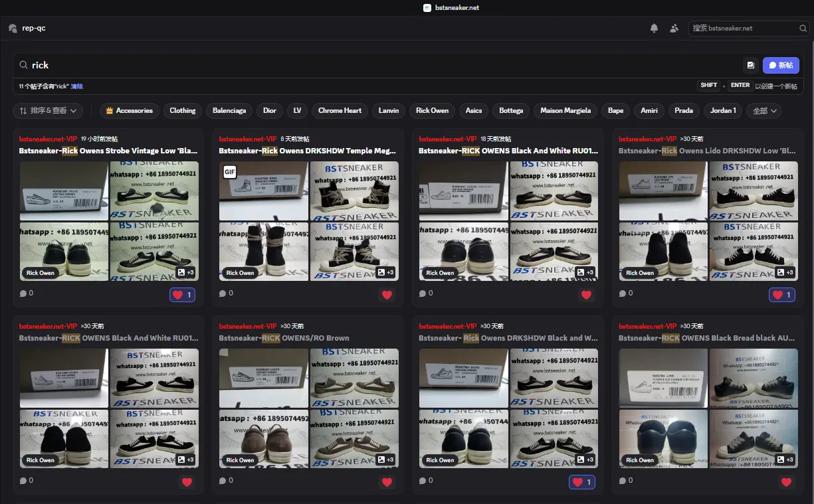Image resolution: width=814 pixels, height=504 pixels.
Task: Open the 排序&查看 sort dropdown
Action: (x=47, y=110)
